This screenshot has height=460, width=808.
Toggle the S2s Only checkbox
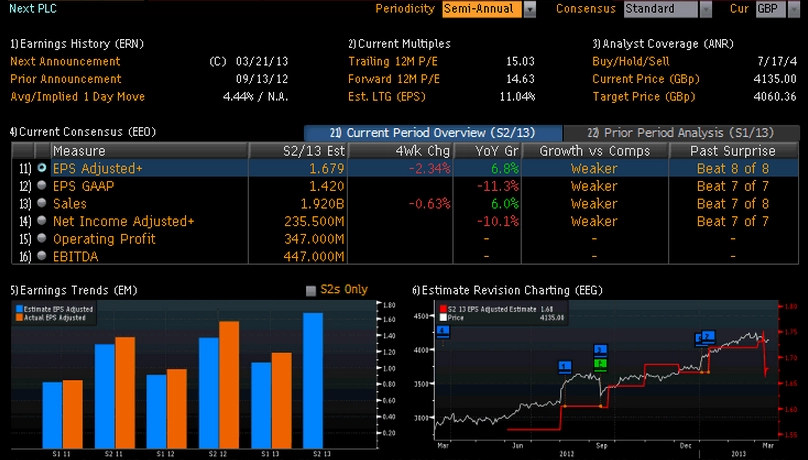(x=311, y=291)
